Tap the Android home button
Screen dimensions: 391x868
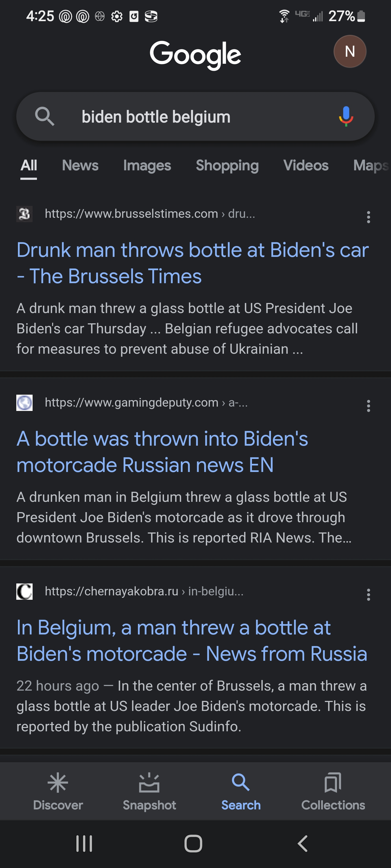[193, 843]
